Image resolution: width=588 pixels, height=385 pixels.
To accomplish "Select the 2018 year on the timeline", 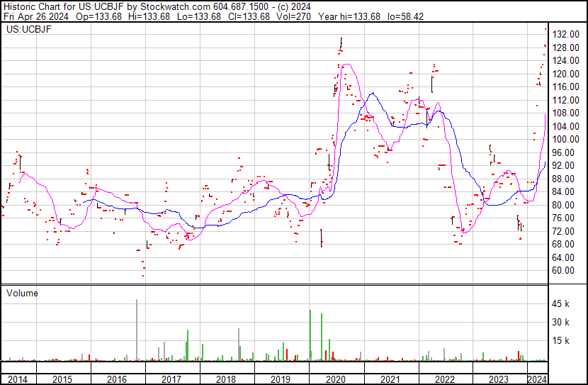I will (x=226, y=379).
